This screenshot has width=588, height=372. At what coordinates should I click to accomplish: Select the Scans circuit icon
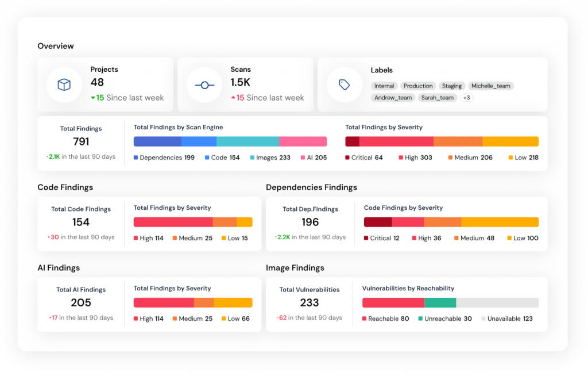204,84
